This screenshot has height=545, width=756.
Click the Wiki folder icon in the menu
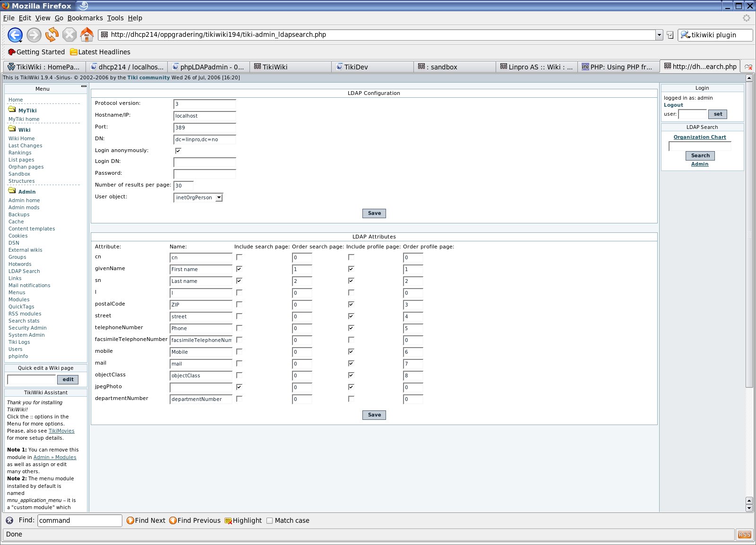tap(12, 129)
